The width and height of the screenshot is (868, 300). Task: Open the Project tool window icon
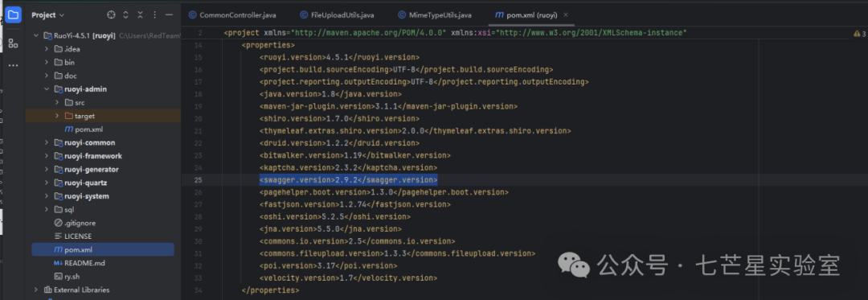(14, 14)
